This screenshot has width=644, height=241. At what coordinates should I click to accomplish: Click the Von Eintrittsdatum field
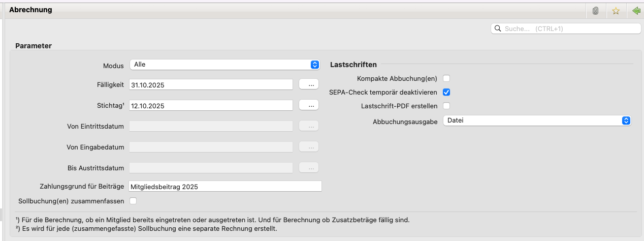pyautogui.click(x=211, y=126)
